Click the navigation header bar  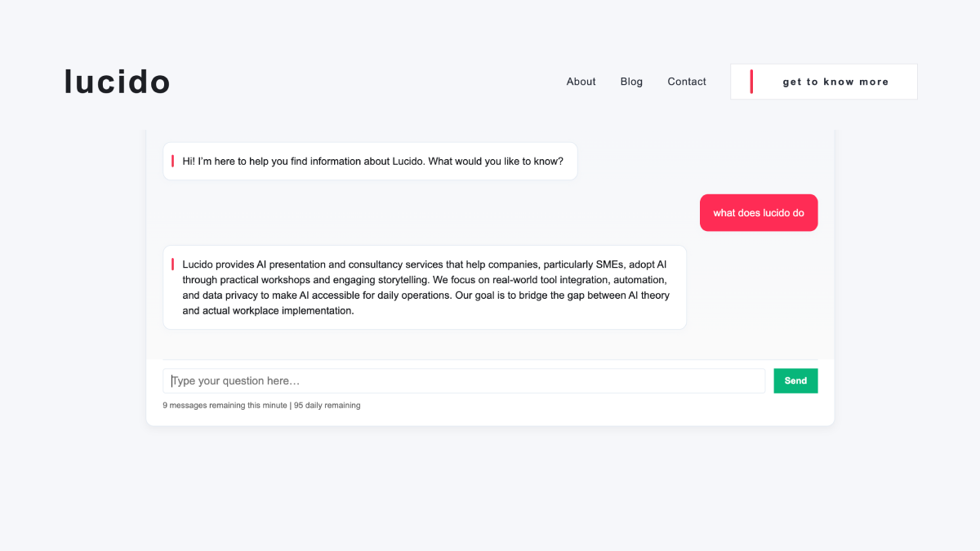pyautogui.click(x=490, y=81)
